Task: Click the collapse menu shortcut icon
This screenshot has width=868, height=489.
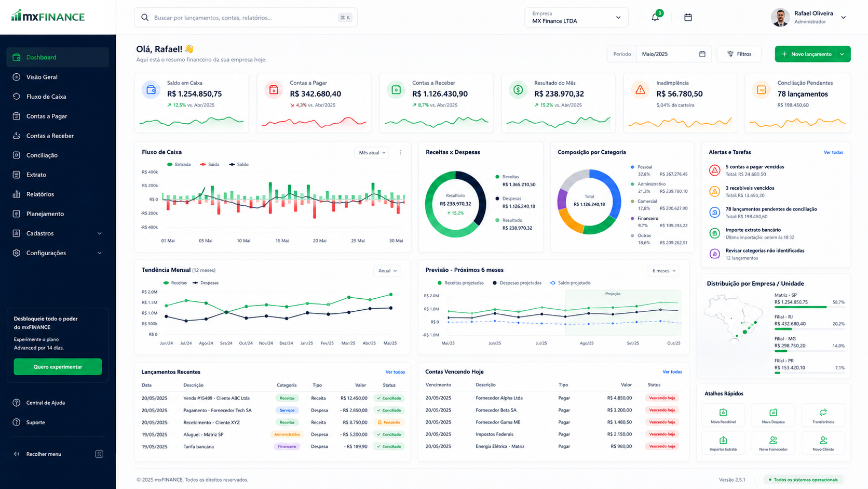Action: pyautogui.click(x=99, y=454)
